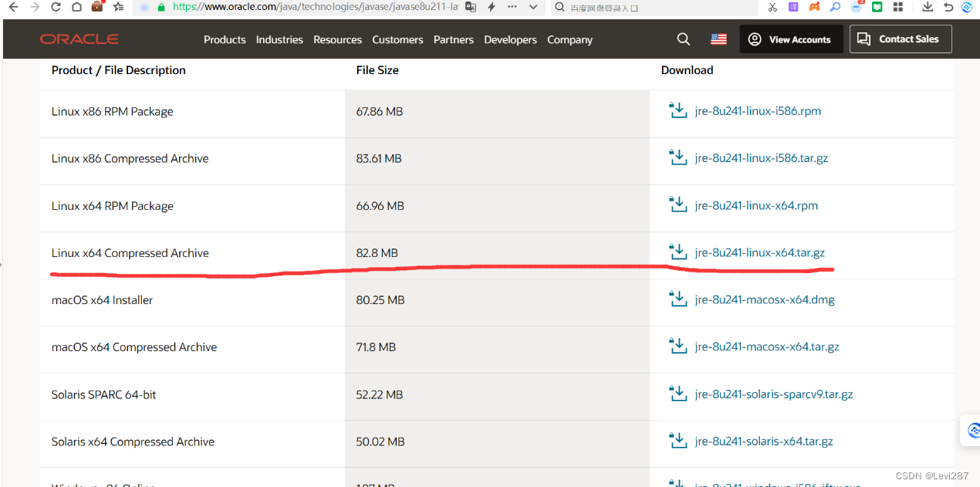Click the green lock security icon
The width and height of the screenshot is (980, 487).
[x=161, y=7]
